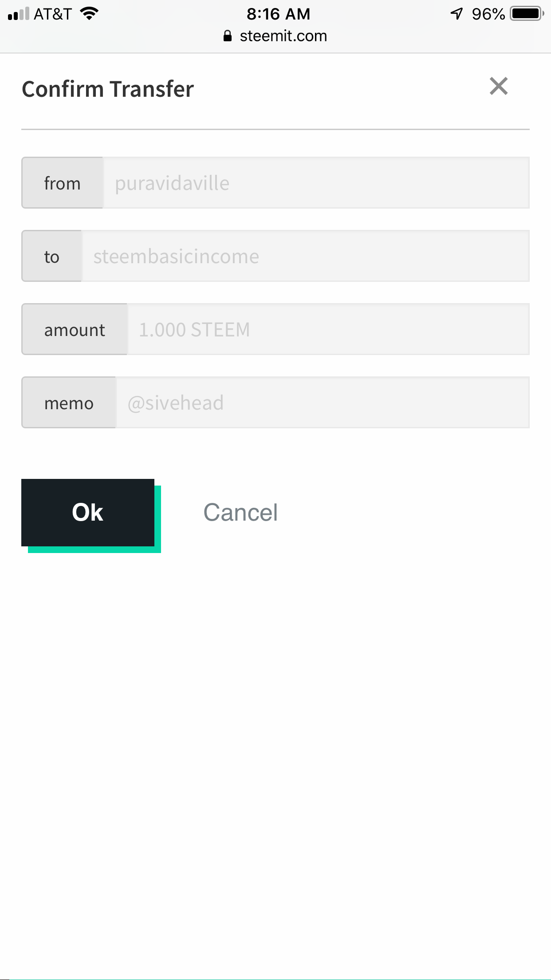551x980 pixels.
Task: Select the amount field 1.000 STEEM
Action: pyautogui.click(x=329, y=329)
